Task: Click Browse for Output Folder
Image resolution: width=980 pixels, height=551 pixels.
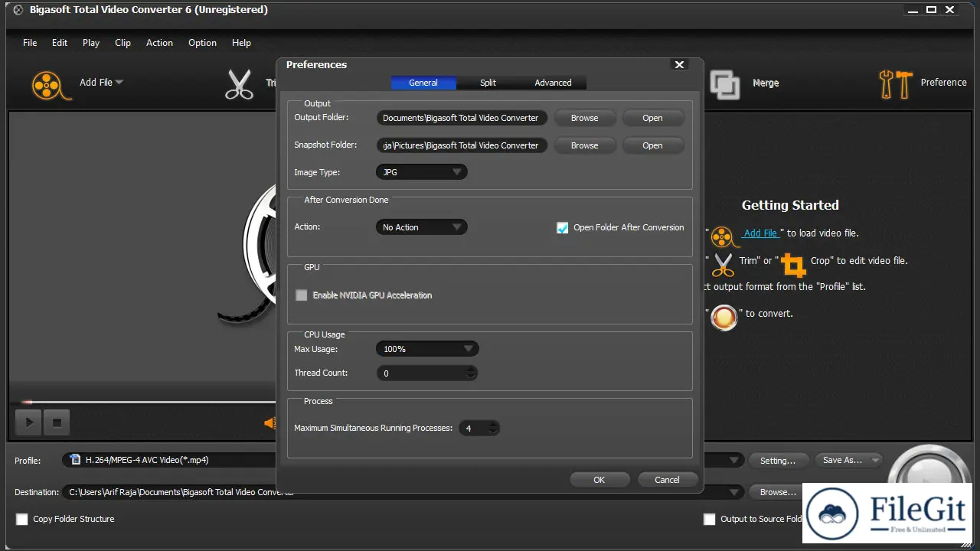Action: (584, 118)
